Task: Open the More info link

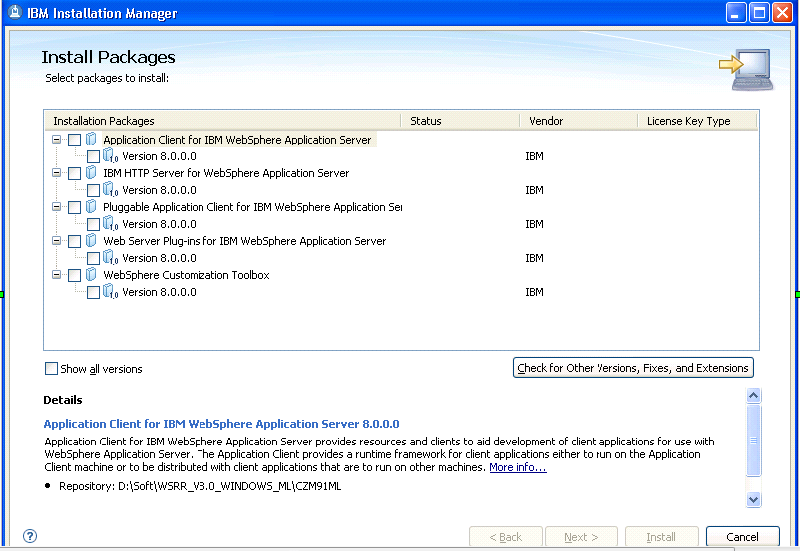Action: point(518,467)
